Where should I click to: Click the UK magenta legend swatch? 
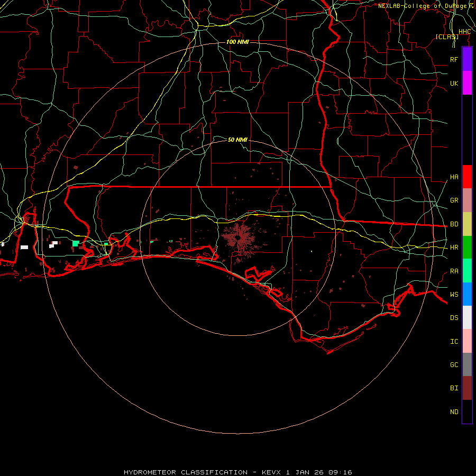click(467, 83)
